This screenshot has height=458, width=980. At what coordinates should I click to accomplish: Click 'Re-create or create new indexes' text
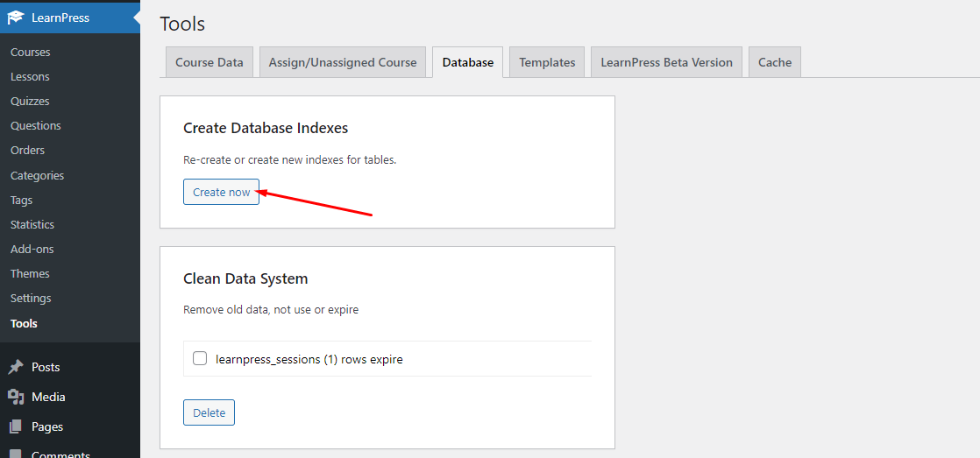point(290,159)
